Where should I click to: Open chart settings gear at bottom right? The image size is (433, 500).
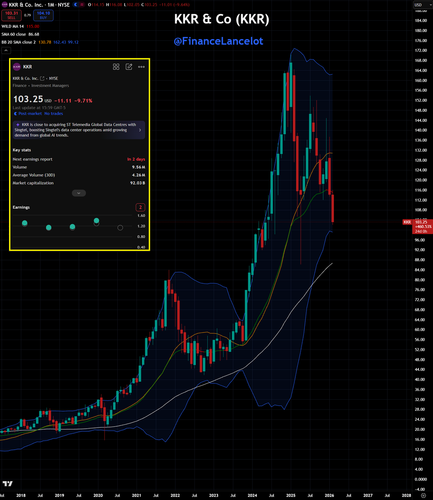(x=423, y=495)
